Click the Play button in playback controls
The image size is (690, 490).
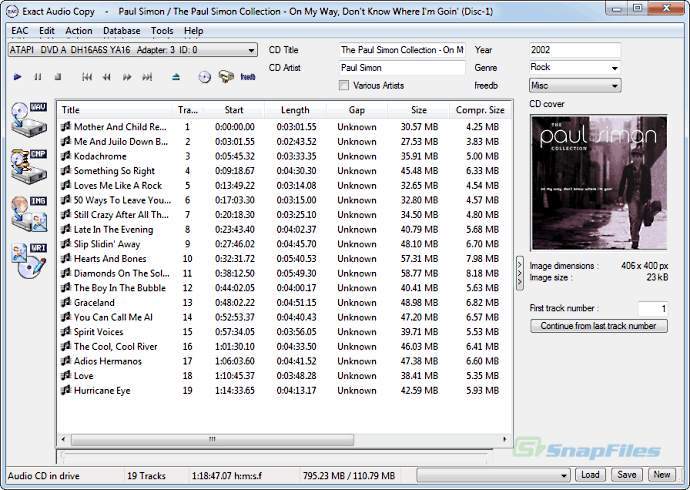(x=18, y=77)
